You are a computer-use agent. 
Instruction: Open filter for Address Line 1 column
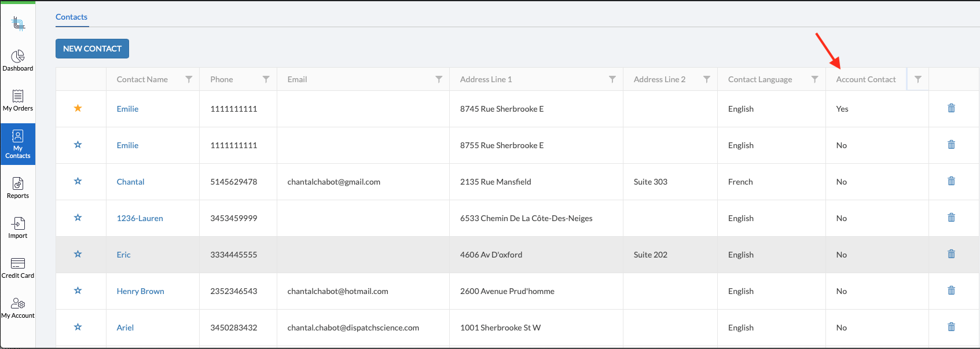point(612,79)
